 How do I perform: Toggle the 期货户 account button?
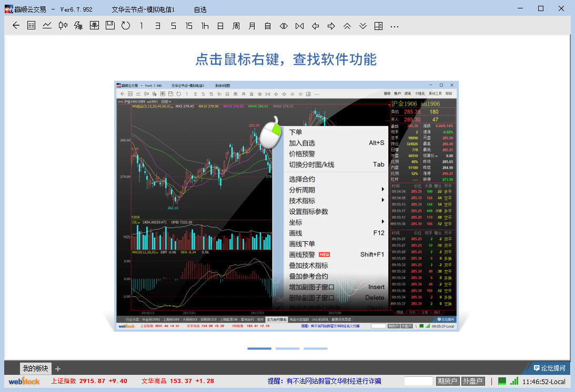click(448, 382)
